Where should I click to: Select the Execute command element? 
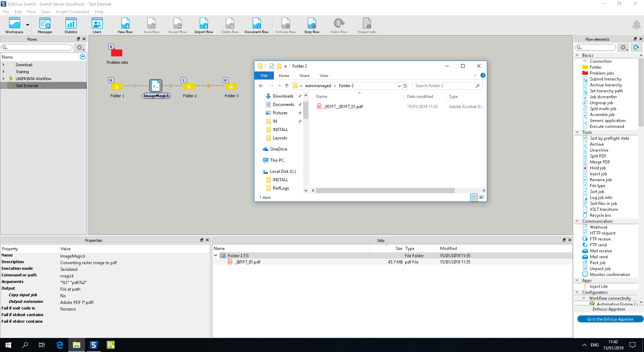pyautogui.click(x=607, y=127)
